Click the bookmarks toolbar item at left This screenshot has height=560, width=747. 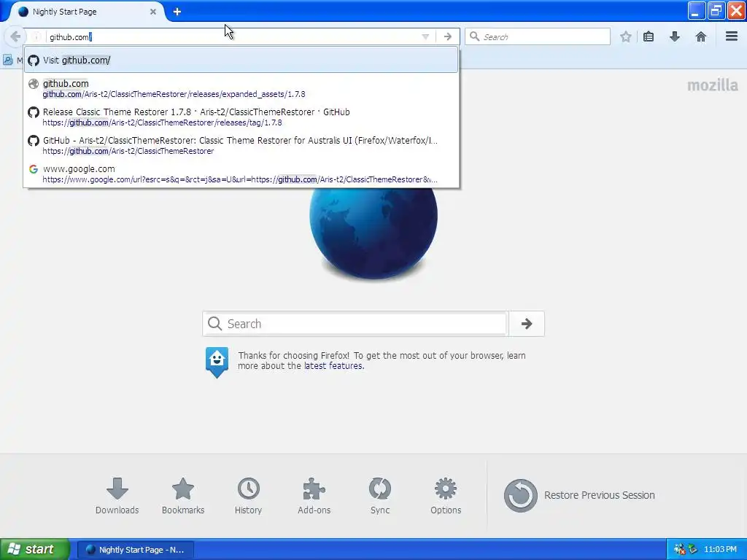12,60
